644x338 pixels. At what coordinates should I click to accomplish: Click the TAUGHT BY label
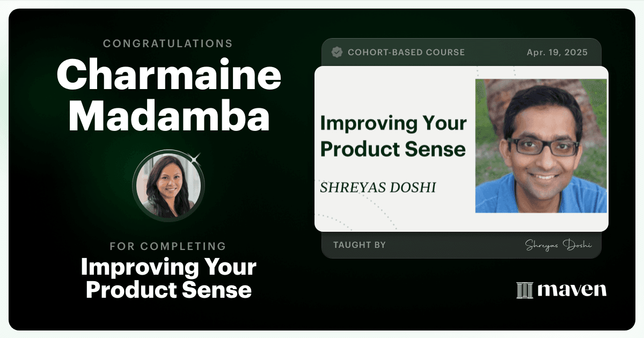click(x=360, y=245)
